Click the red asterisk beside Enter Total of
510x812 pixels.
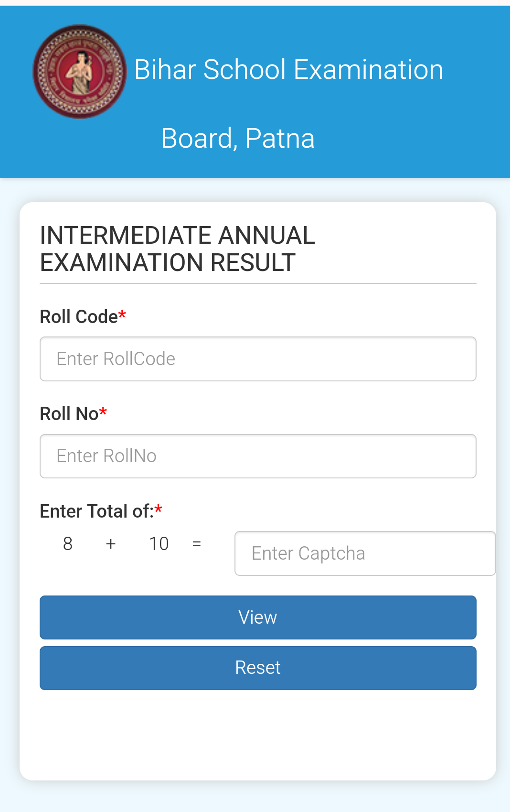159,509
